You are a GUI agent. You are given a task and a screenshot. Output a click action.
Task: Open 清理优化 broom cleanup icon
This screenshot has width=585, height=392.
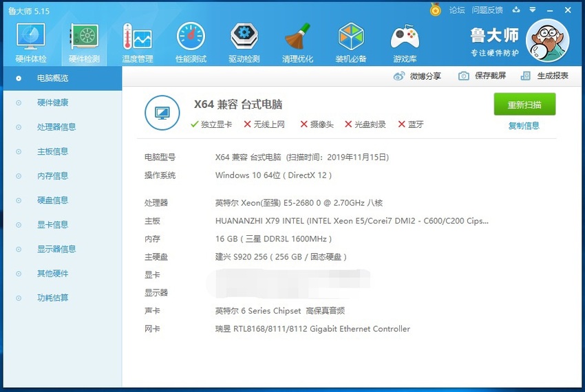pos(297,43)
